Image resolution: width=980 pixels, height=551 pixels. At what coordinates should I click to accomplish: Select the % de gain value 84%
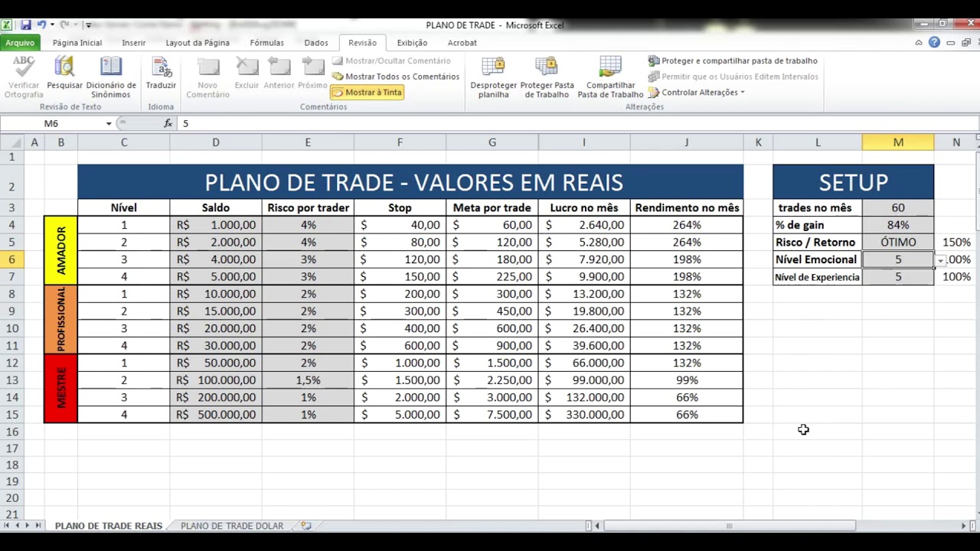click(898, 225)
